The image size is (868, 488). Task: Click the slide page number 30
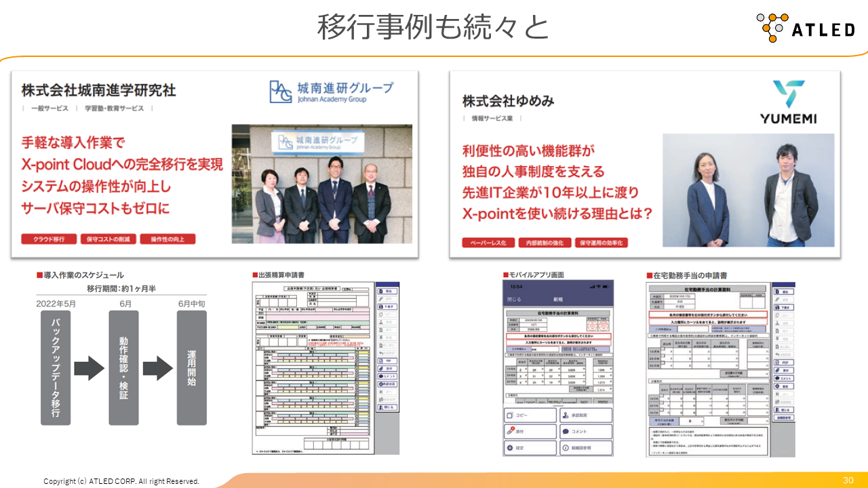point(848,480)
